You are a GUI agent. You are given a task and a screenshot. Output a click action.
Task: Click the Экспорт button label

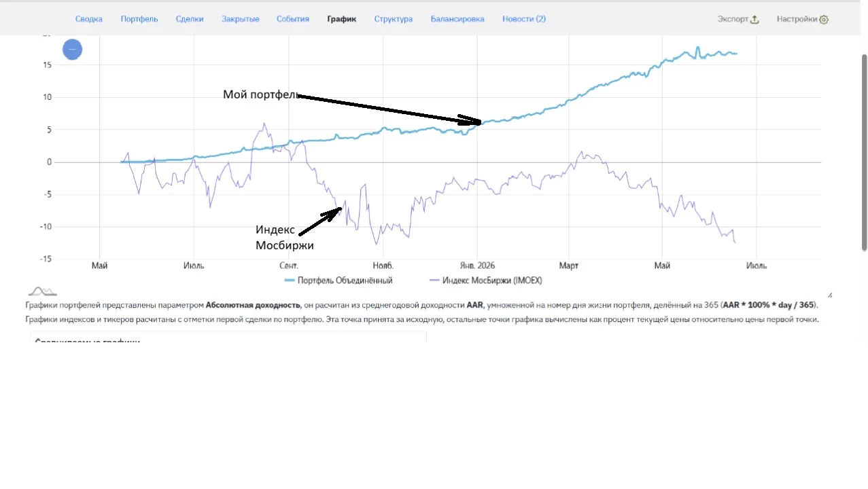coord(733,19)
